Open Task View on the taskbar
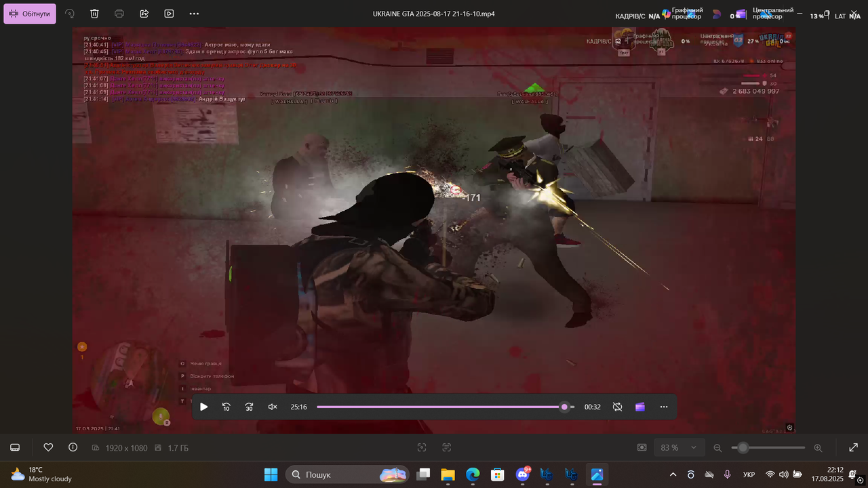The width and height of the screenshot is (868, 488). [423, 474]
